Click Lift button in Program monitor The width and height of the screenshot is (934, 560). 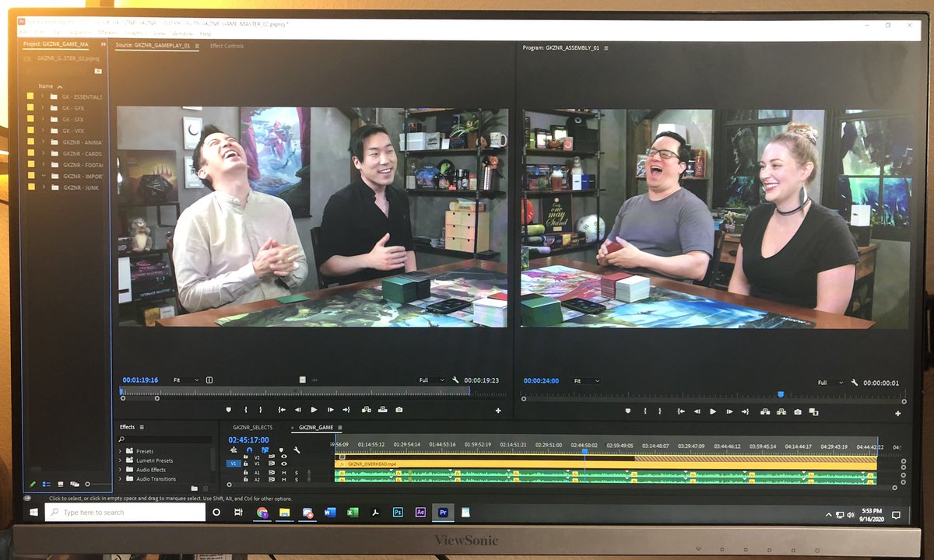[x=765, y=411]
